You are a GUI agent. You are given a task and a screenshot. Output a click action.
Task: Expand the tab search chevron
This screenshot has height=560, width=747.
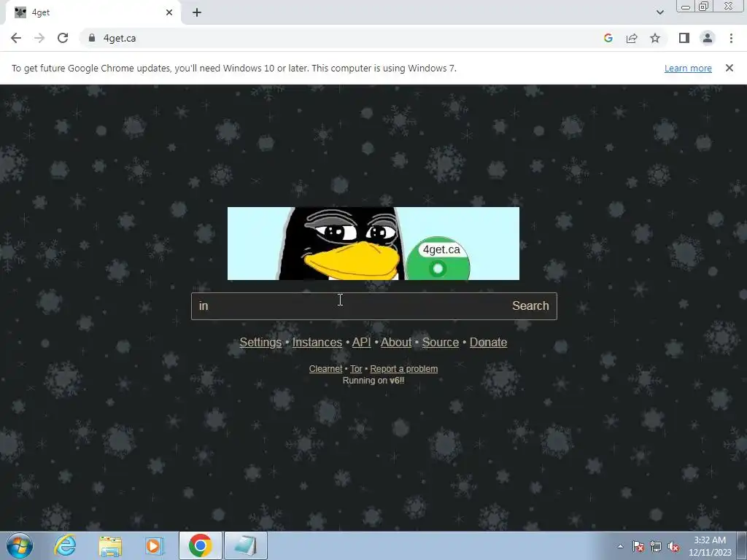(659, 12)
